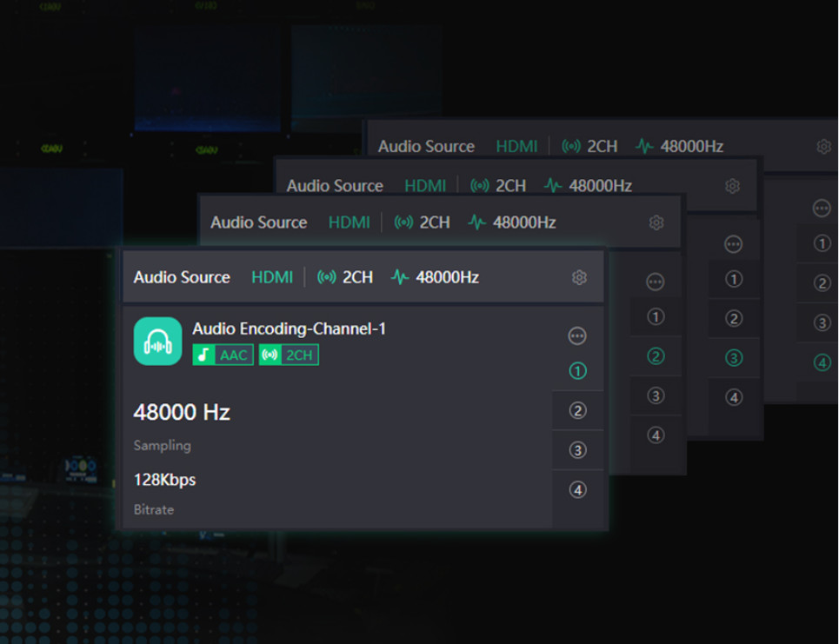Open the HDMI source selector in the frontmost panel
Screen dimensions: 839x644
[x=272, y=277]
